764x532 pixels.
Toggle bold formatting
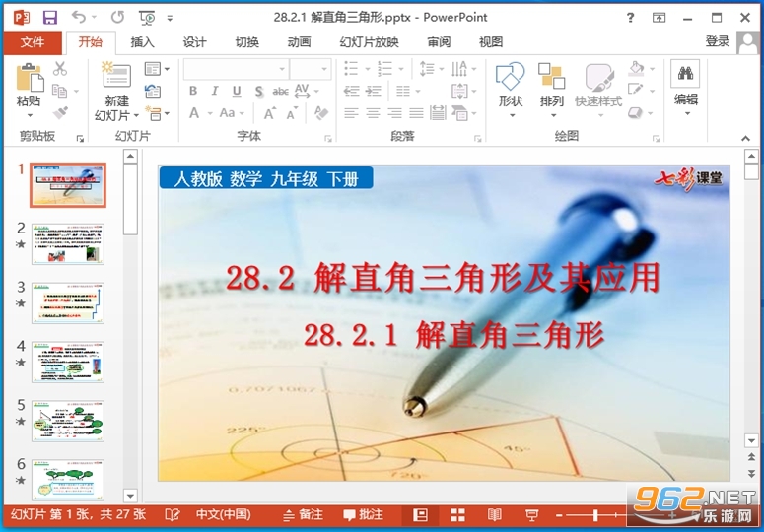click(x=193, y=91)
